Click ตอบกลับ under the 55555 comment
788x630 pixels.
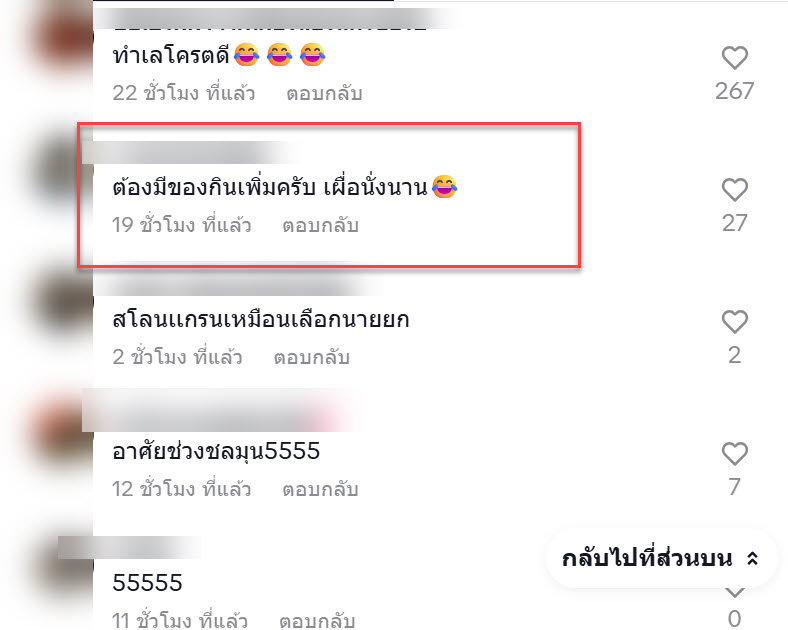[317, 621]
